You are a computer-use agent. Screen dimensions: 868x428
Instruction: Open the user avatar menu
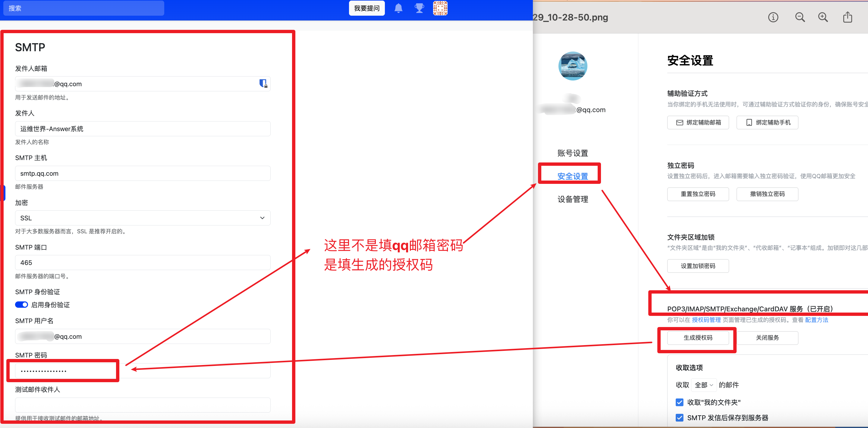(x=440, y=8)
